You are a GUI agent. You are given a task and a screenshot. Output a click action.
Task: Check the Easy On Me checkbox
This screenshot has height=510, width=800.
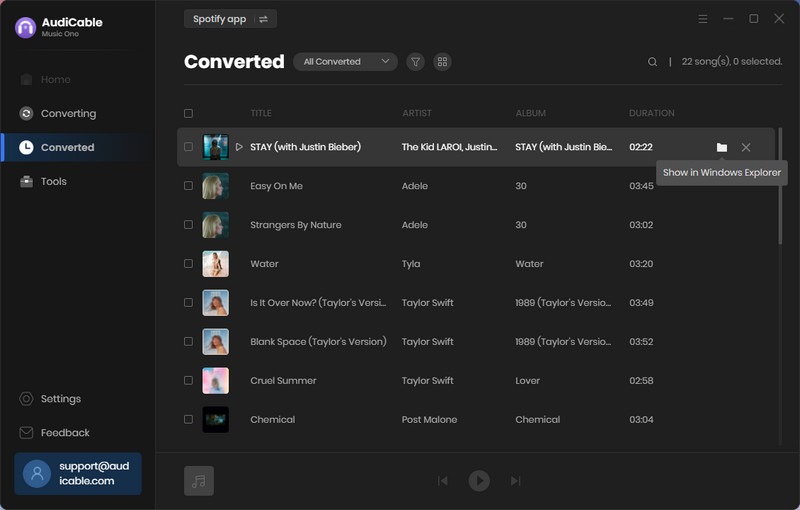[188, 186]
